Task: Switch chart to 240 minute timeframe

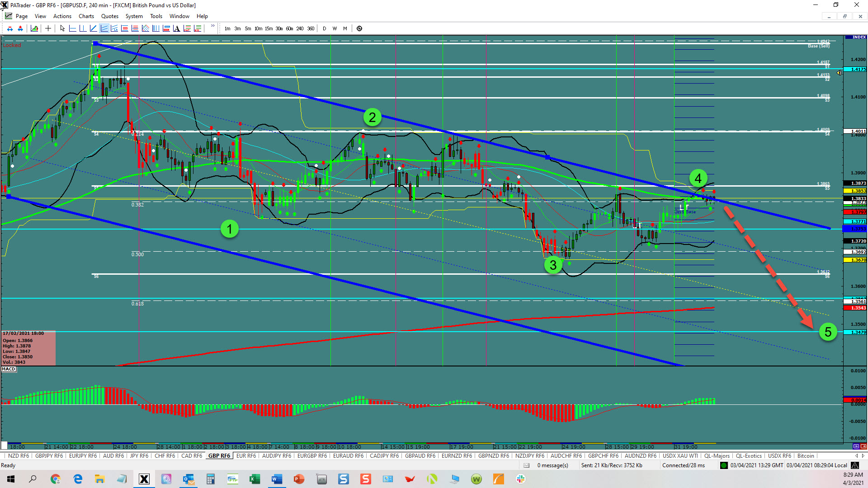Action: coord(300,28)
